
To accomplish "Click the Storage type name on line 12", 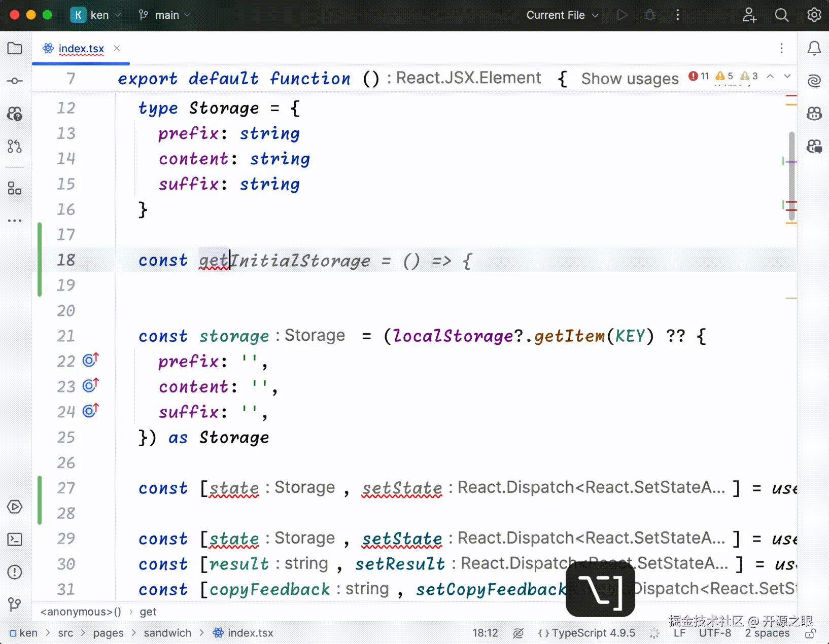I will 224,108.
